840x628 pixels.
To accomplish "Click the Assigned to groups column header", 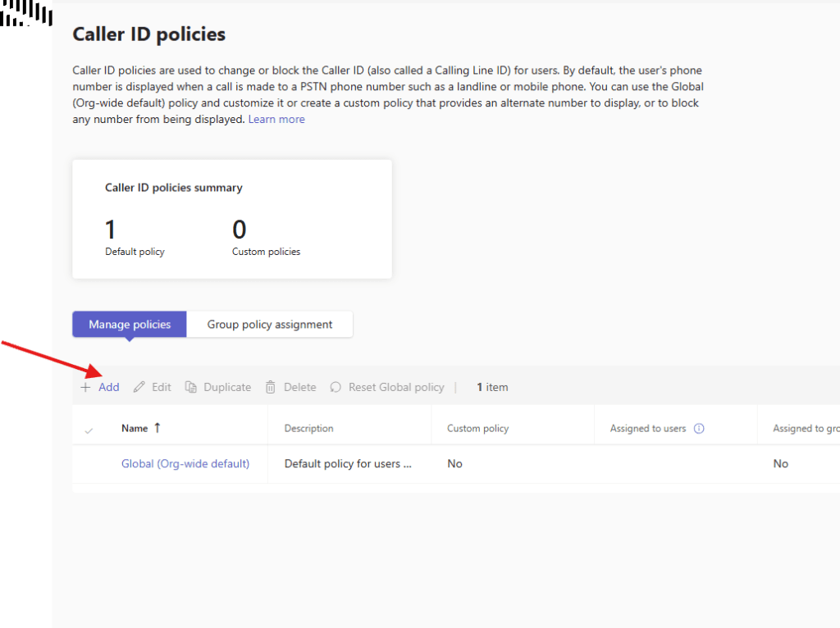I will (x=804, y=428).
